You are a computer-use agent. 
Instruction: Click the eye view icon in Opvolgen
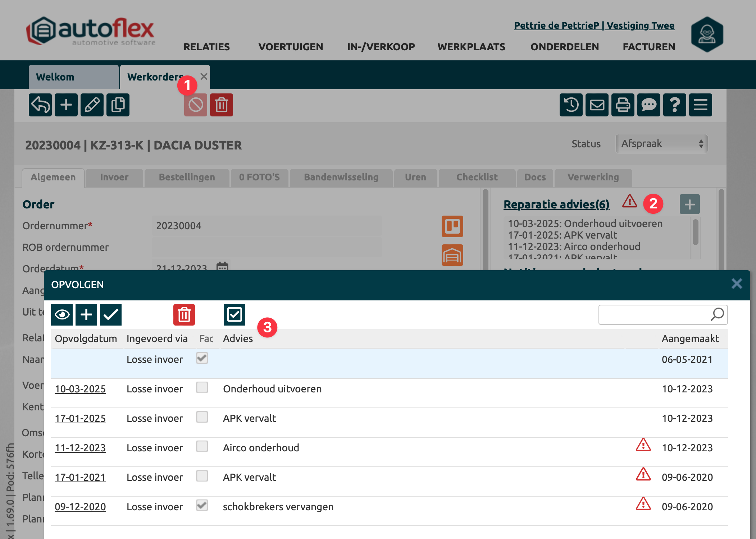(62, 315)
